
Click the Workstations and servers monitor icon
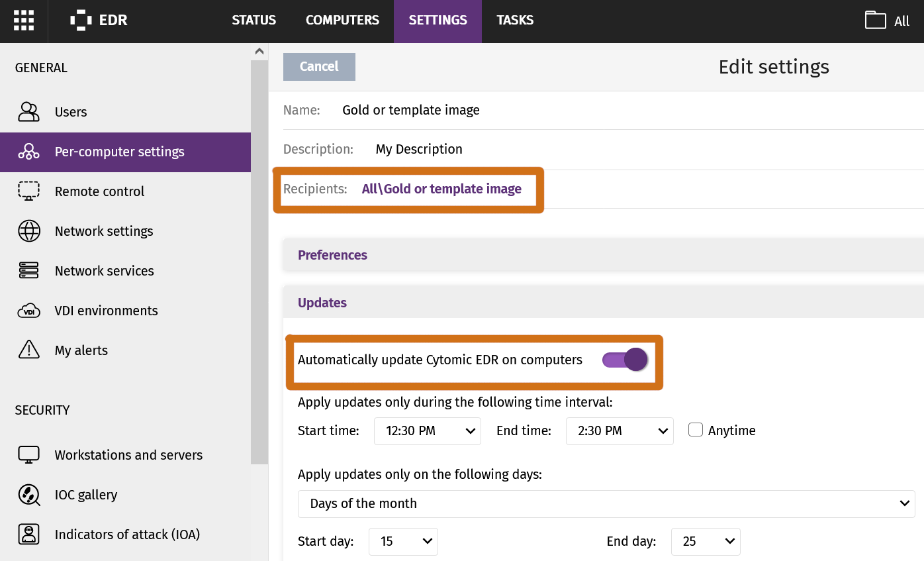(x=28, y=455)
